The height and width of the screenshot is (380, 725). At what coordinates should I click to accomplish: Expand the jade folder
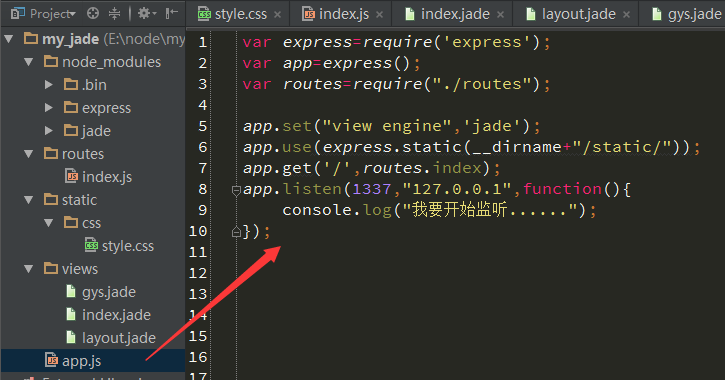[49, 131]
